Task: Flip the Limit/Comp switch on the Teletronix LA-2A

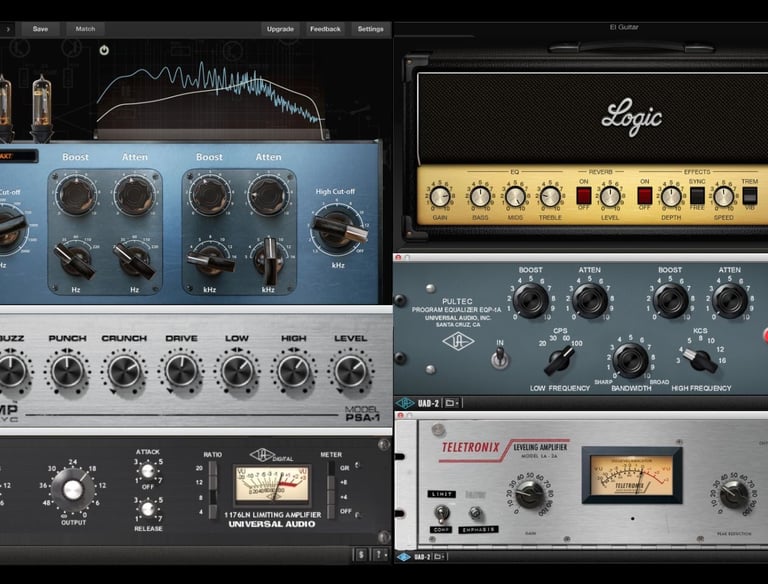Action: [x=441, y=513]
